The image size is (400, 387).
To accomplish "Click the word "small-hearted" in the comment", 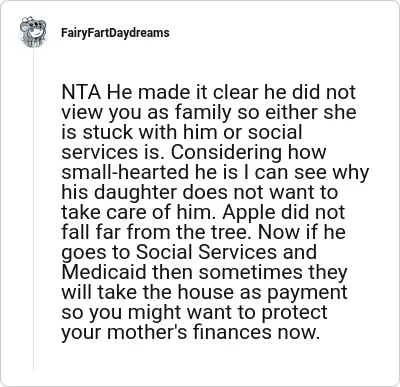I will tap(125, 172).
